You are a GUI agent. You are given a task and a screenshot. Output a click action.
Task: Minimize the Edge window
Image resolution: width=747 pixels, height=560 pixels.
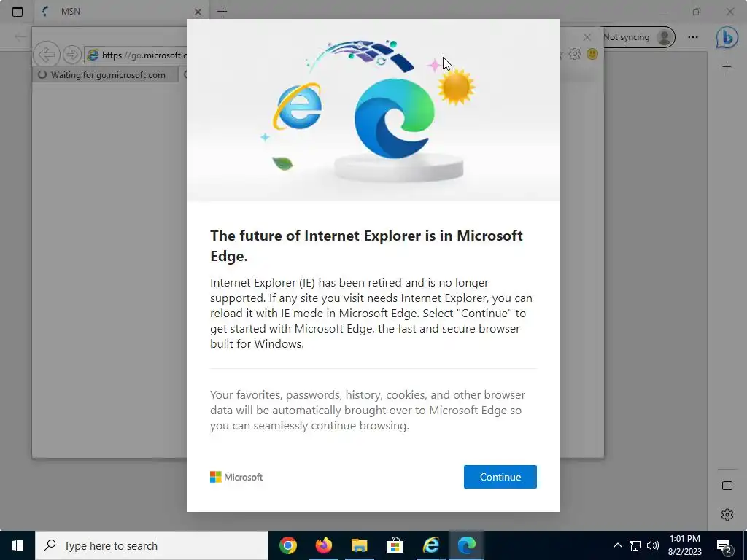tap(662, 12)
